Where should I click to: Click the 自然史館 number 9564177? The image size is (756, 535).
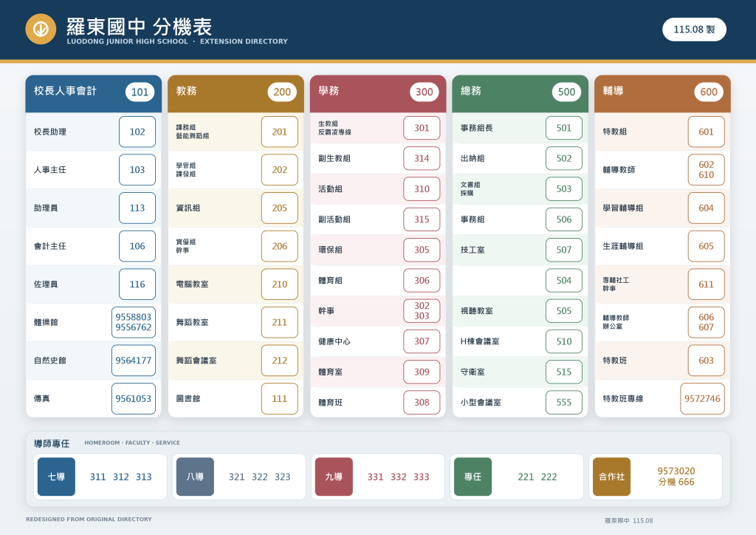tap(134, 361)
